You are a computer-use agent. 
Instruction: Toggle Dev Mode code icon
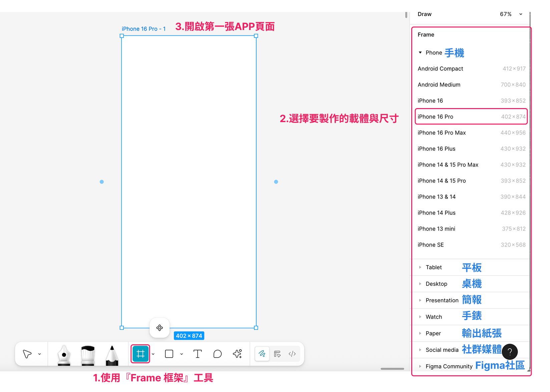(x=292, y=354)
